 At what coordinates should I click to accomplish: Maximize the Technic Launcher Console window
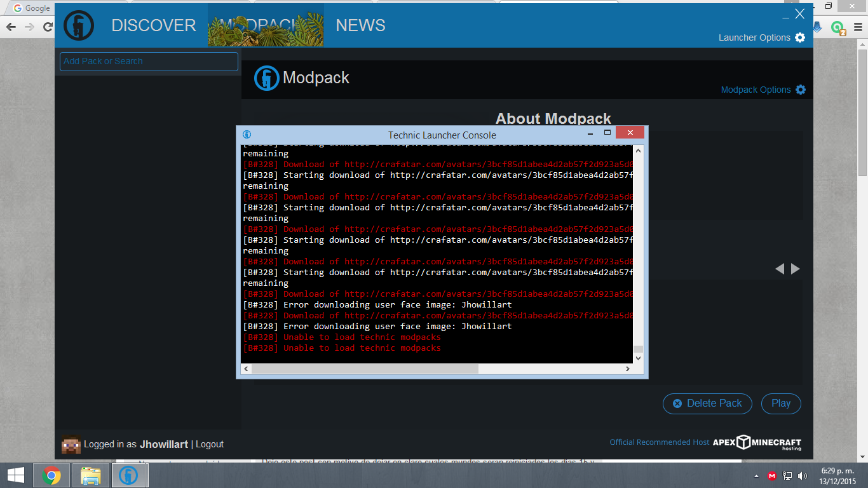[607, 133]
